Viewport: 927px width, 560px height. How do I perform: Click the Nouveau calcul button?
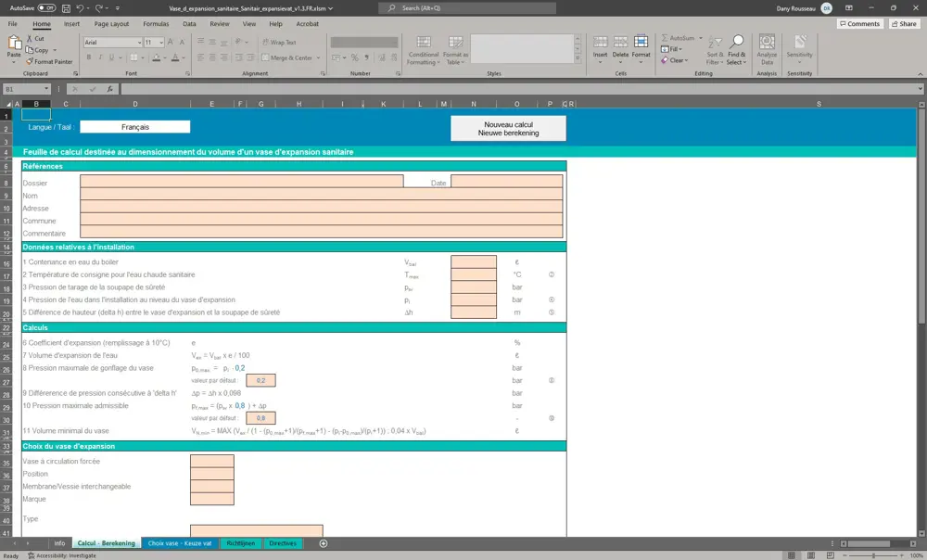(508, 128)
